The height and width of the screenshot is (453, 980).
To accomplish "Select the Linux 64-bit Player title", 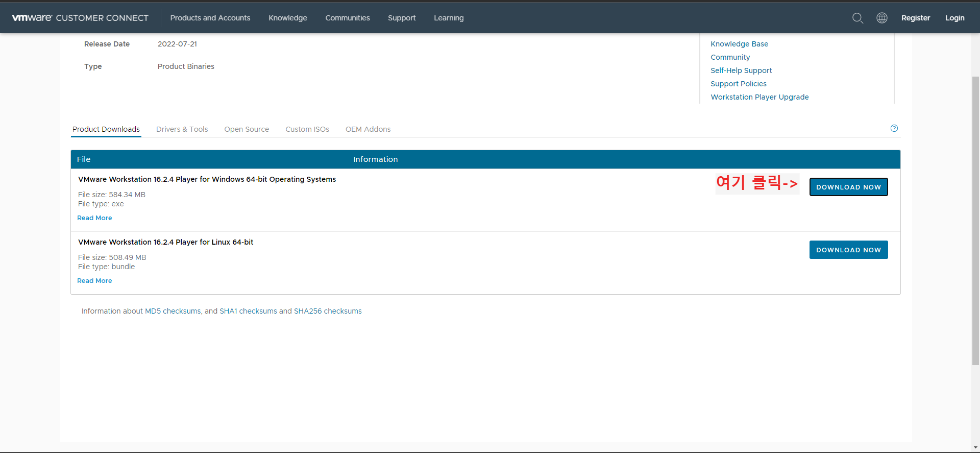I will 165,242.
